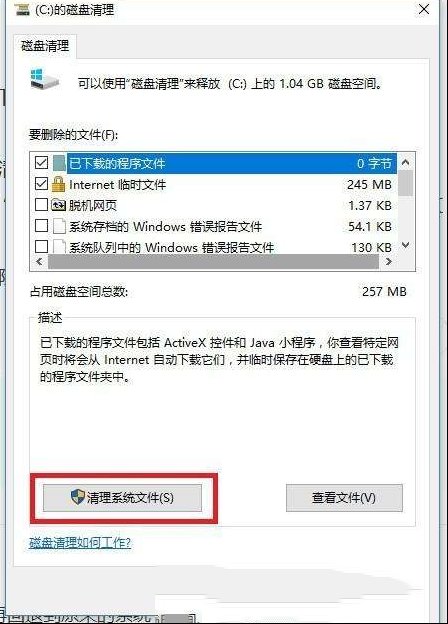This screenshot has width=448, height=624.
Task: Click the 脱机网页 offline pages icon
Action: pos(58,205)
